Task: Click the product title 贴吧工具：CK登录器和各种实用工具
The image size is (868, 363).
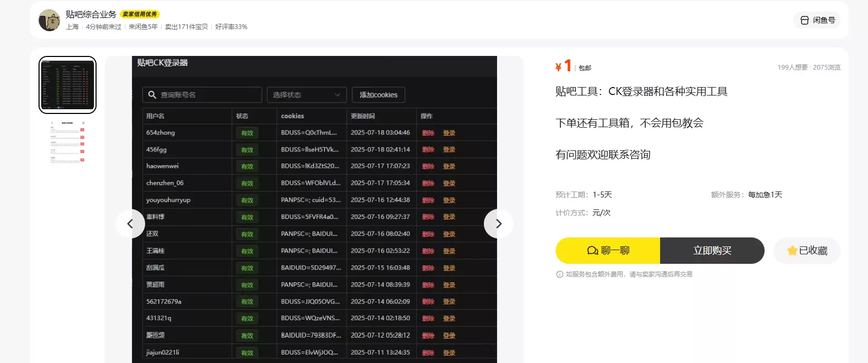Action: pyautogui.click(x=641, y=91)
